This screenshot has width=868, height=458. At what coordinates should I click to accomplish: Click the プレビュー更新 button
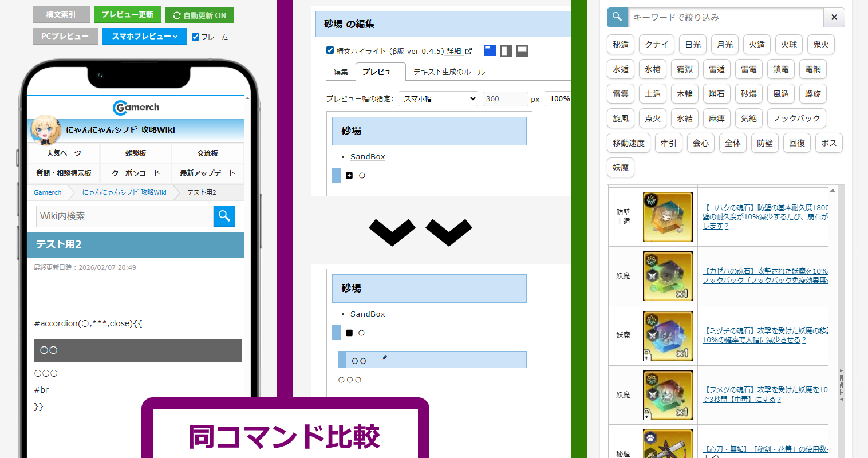pos(127,14)
